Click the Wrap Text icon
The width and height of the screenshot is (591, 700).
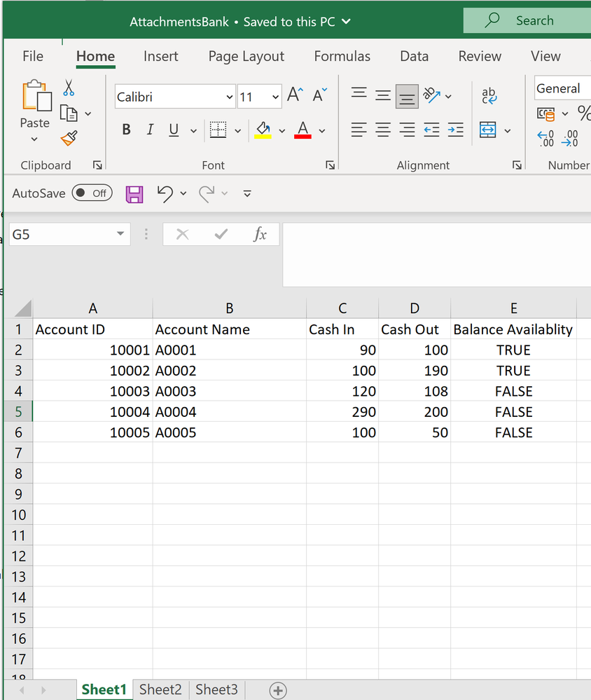pyautogui.click(x=489, y=96)
